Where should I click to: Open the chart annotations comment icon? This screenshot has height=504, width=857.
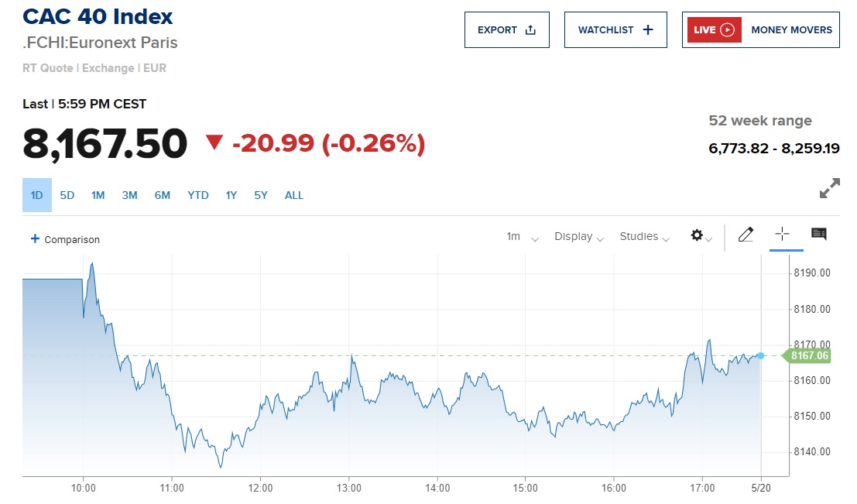tap(818, 234)
